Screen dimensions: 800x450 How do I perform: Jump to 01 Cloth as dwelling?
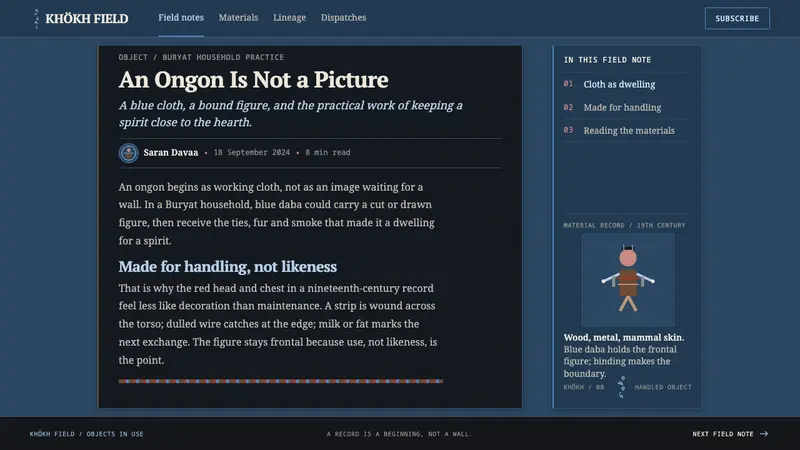627,84
